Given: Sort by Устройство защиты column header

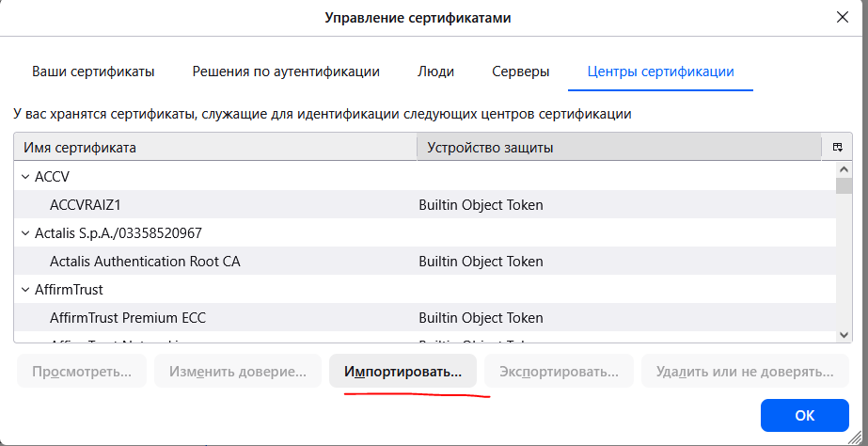Looking at the screenshot, I should pyautogui.click(x=618, y=148).
